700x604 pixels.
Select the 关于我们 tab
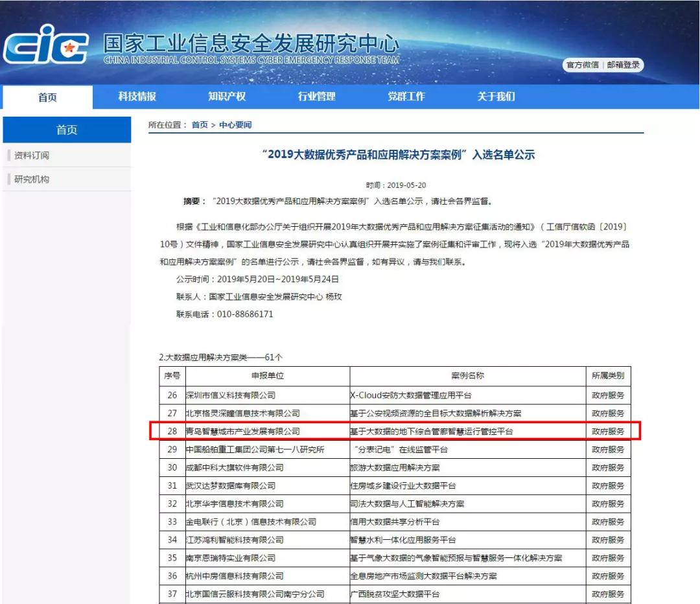tap(496, 97)
